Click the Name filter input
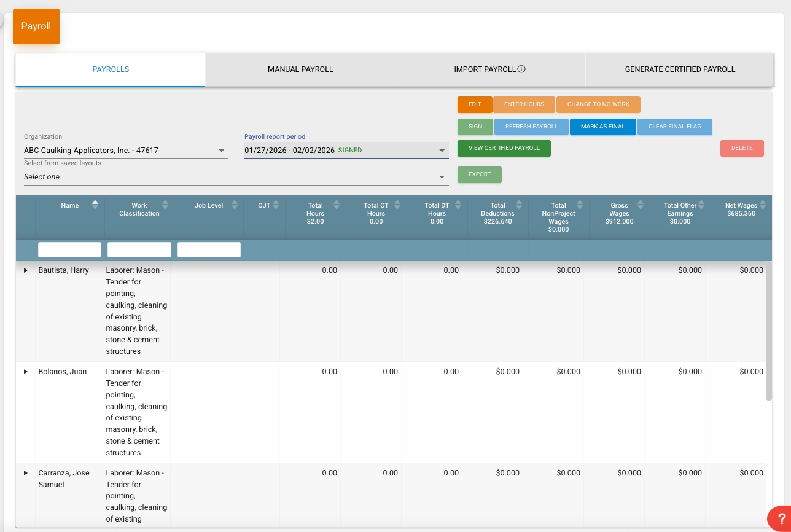The image size is (791, 532). [x=69, y=249]
